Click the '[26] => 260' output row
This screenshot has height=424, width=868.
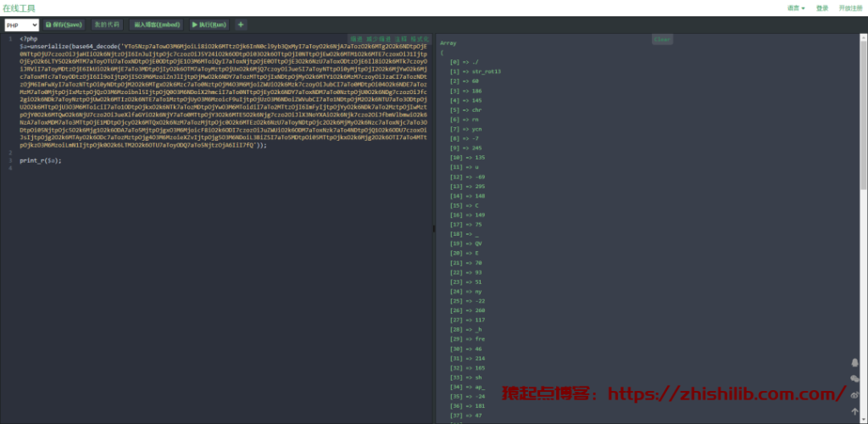tap(467, 310)
